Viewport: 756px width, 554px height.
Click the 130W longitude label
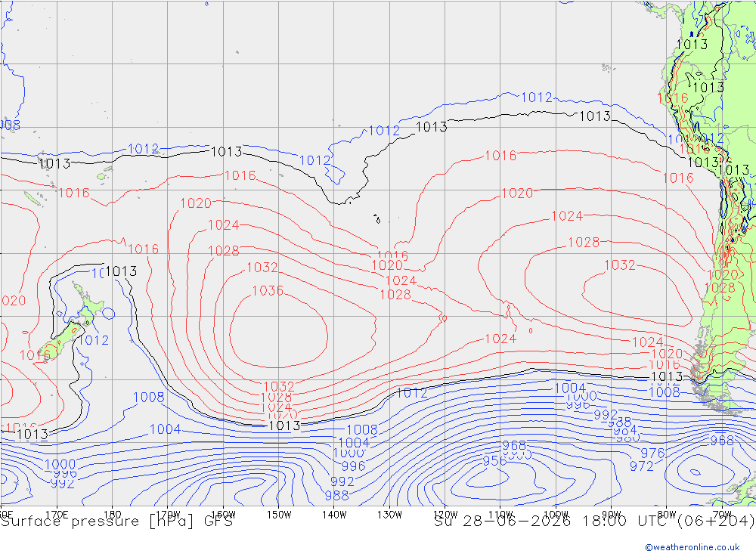pyautogui.click(x=389, y=515)
